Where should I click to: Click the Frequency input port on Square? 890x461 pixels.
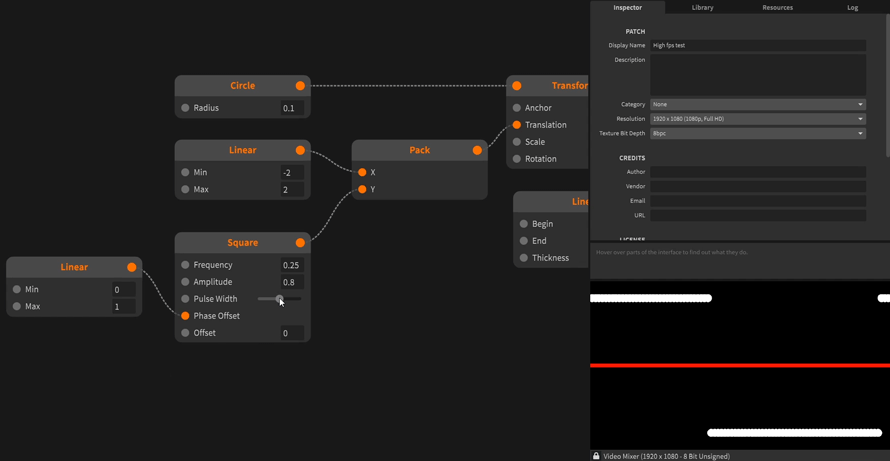(185, 265)
